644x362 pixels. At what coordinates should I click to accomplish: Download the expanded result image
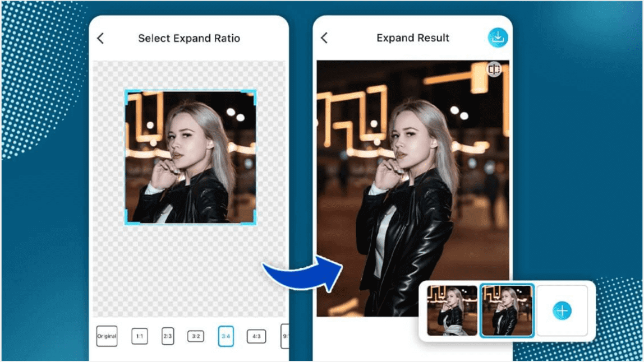pos(498,38)
